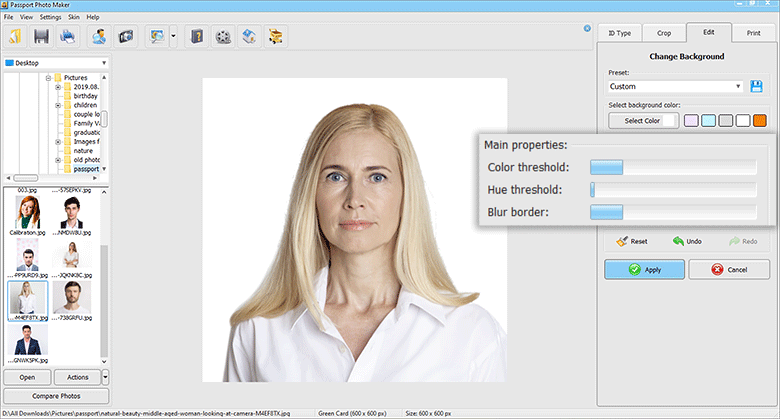Viewport: 780px width, 419px height.
Task: Choose the orange background swatch
Action: pyautogui.click(x=760, y=120)
